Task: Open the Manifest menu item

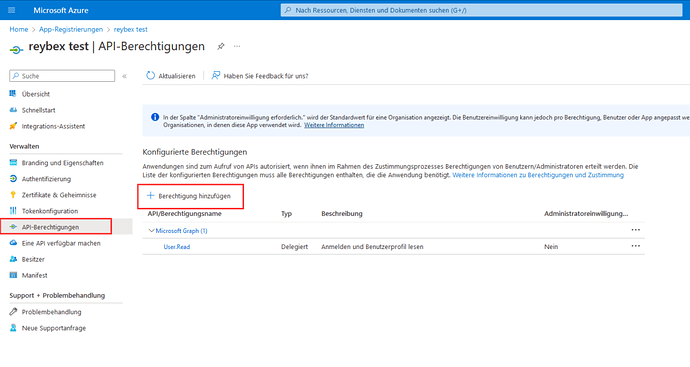Action: coord(35,275)
